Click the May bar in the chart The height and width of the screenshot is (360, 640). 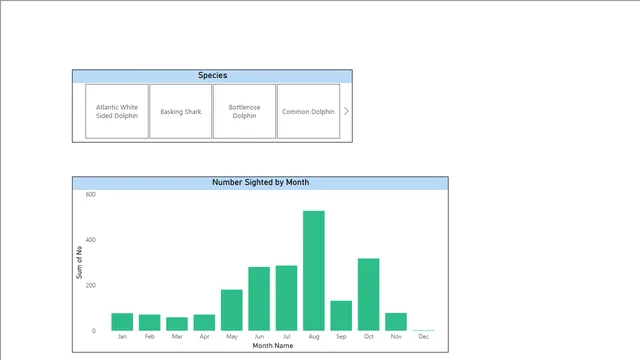(x=231, y=310)
